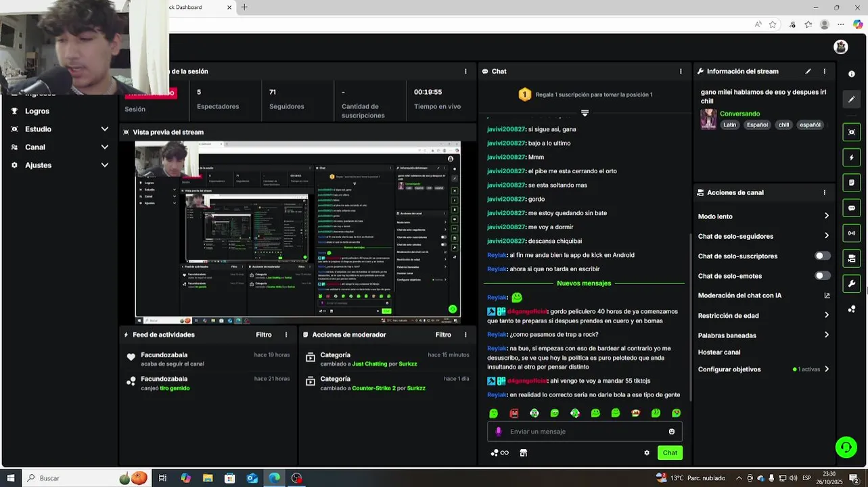Viewport: 868px width, 487px height.
Task: Click the profile avatar at top right
Action: pos(841,47)
